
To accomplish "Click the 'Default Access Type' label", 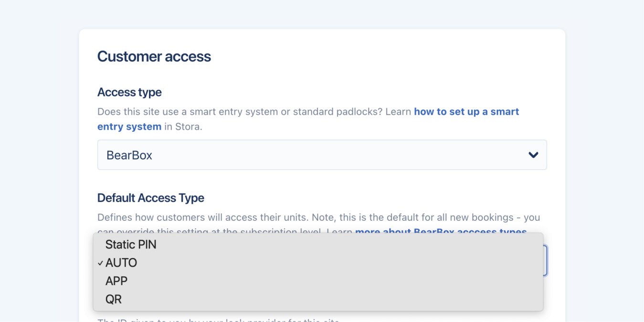I will pos(150,198).
